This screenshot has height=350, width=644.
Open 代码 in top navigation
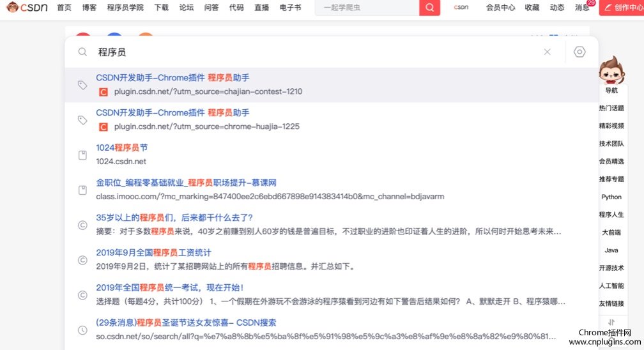[236, 8]
